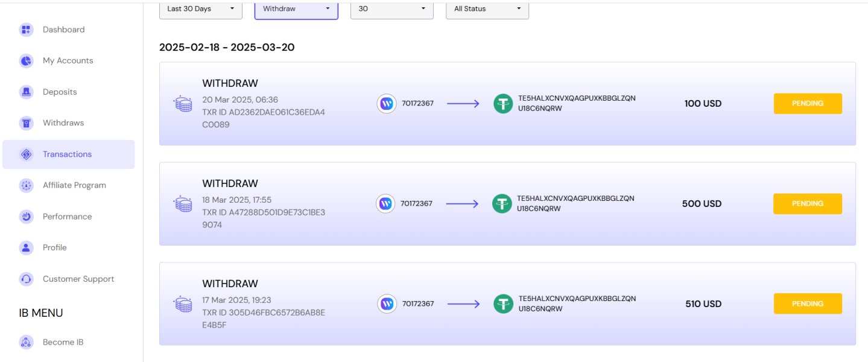
Task: Click the Affiliate Program icon
Action: [x=26, y=186]
